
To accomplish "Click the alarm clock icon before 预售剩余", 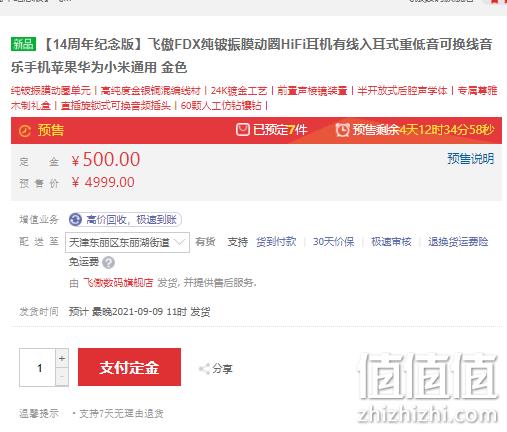I will pyautogui.click(x=342, y=130).
